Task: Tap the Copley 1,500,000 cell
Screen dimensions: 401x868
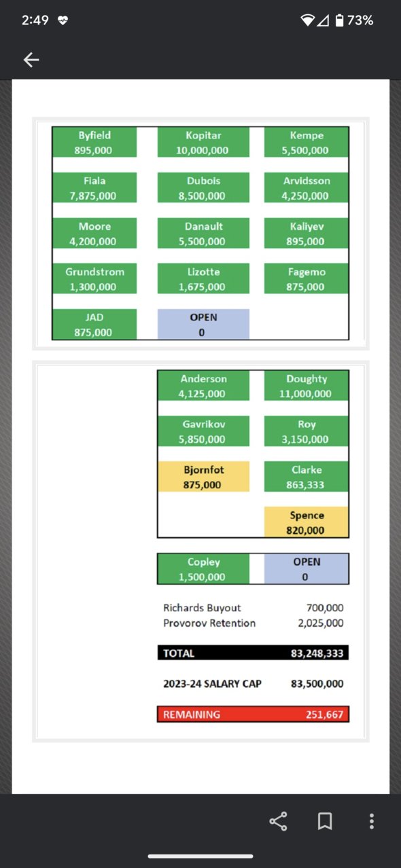Action: tap(203, 568)
